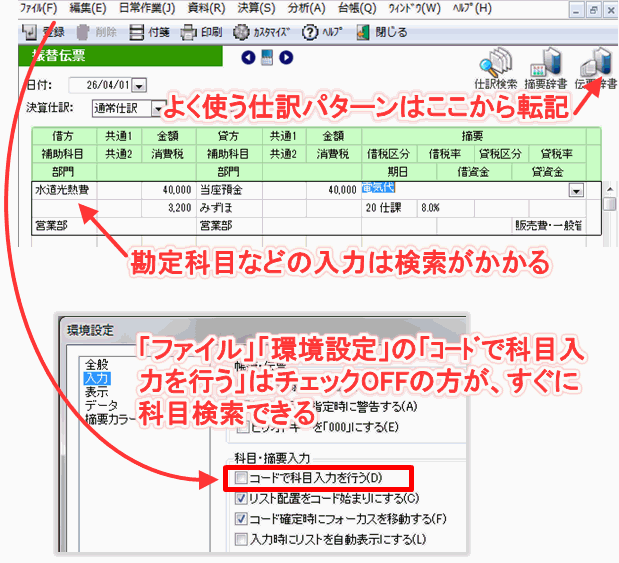Open the ファイル(F) menu

click(38, 8)
